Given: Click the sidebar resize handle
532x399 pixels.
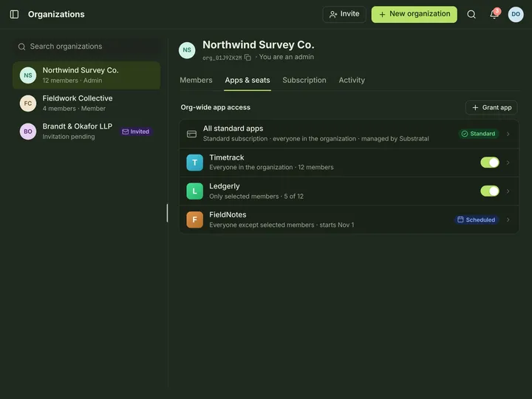Looking at the screenshot, I should click(x=167, y=213).
